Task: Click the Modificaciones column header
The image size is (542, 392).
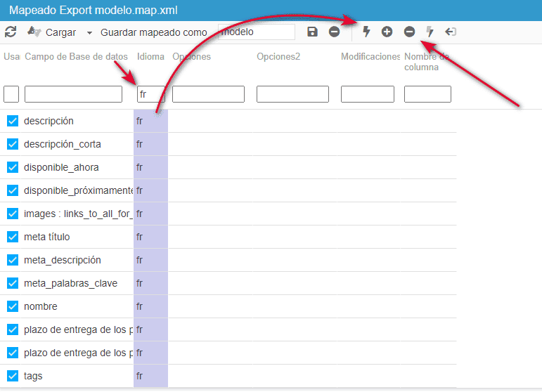Action: pyautogui.click(x=370, y=56)
